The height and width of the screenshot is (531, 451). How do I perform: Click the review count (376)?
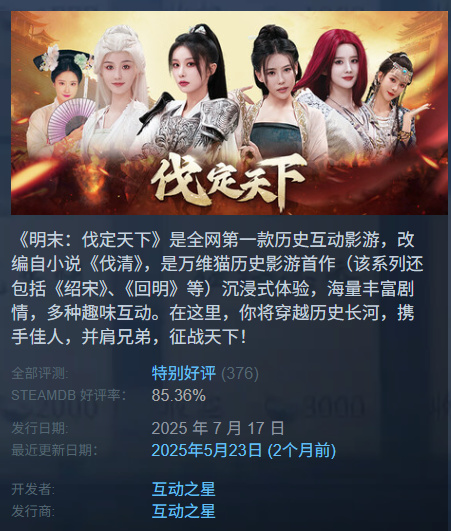click(240, 374)
